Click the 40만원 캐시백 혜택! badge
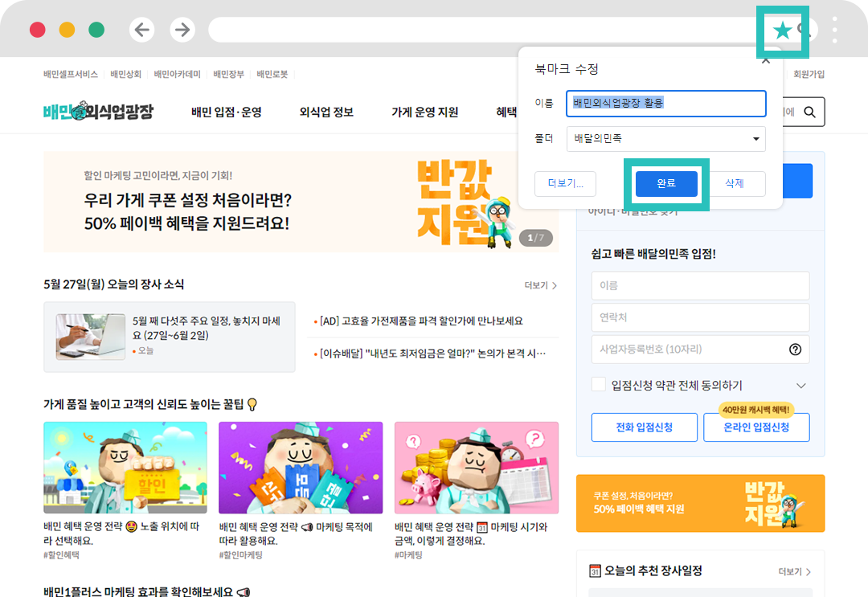Viewport: 868px width, 597px height. 756,410
